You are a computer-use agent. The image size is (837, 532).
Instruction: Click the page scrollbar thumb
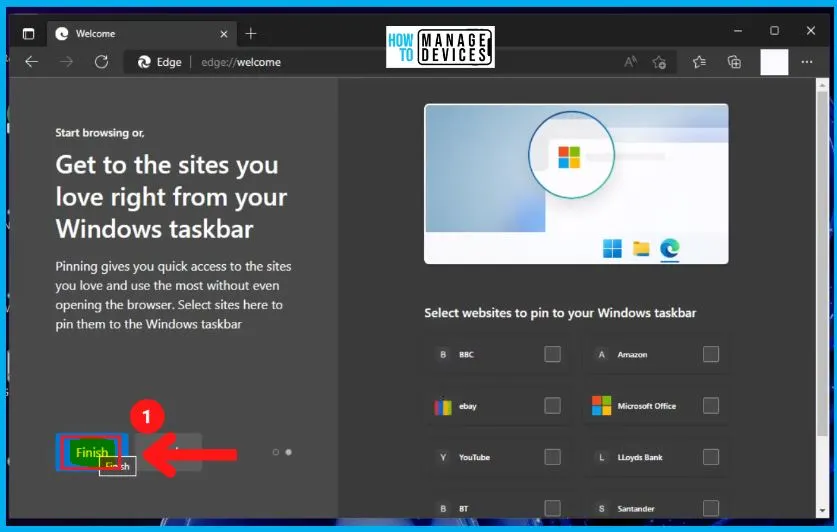point(822,264)
